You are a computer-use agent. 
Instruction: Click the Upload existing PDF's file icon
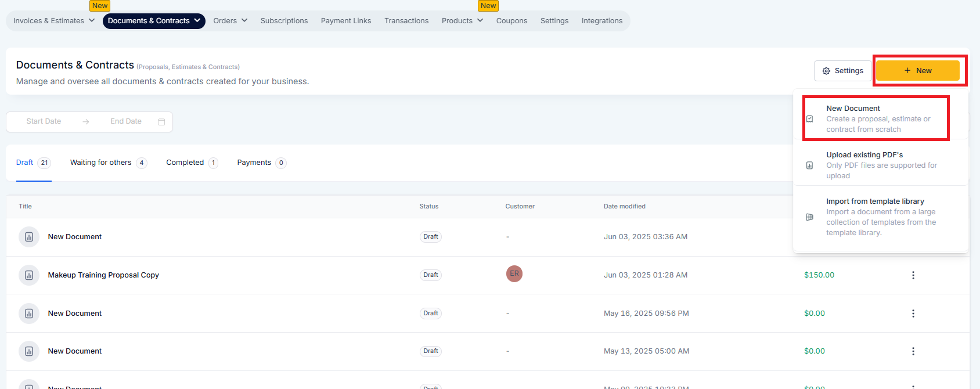(809, 165)
